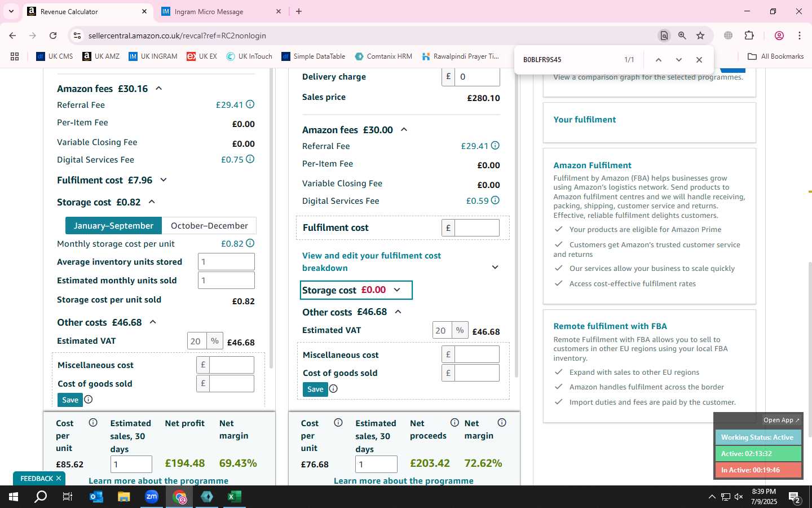This screenshot has height=508, width=812.
Task: Click the Average inventory units stored field
Action: point(226,262)
